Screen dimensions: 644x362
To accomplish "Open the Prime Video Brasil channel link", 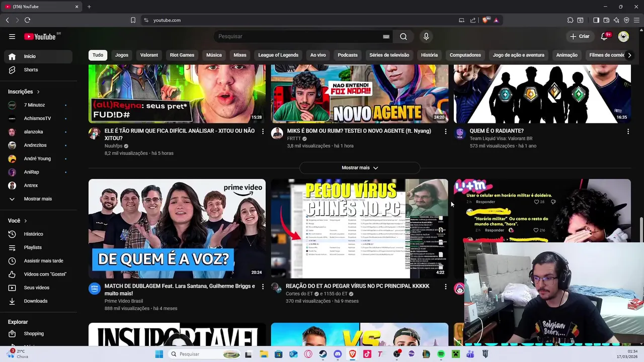I will [124, 301].
